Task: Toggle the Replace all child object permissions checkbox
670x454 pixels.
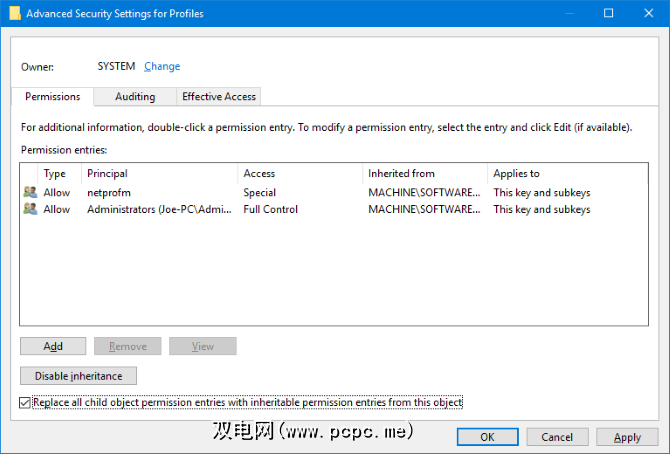Action: tap(25, 403)
